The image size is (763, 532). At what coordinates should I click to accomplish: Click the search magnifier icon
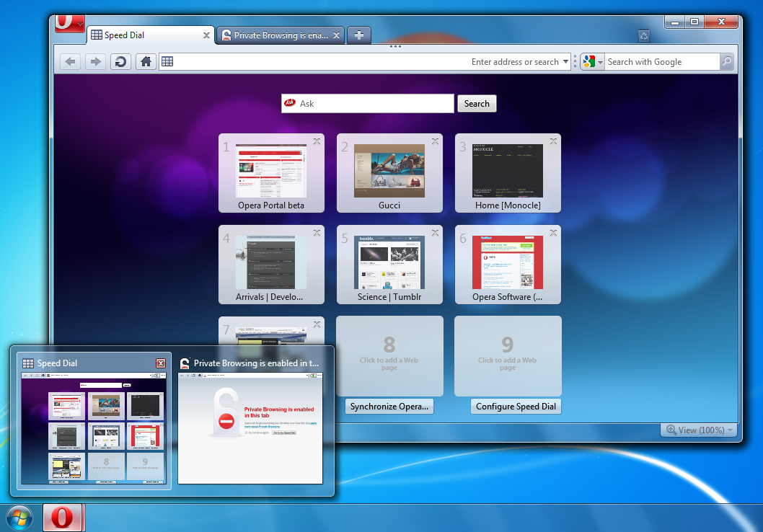click(x=727, y=61)
